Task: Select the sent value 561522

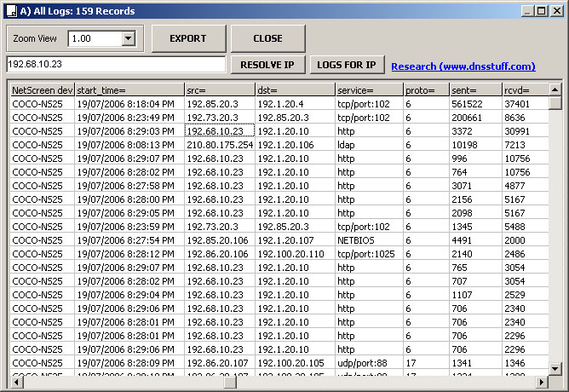Action: point(476,104)
